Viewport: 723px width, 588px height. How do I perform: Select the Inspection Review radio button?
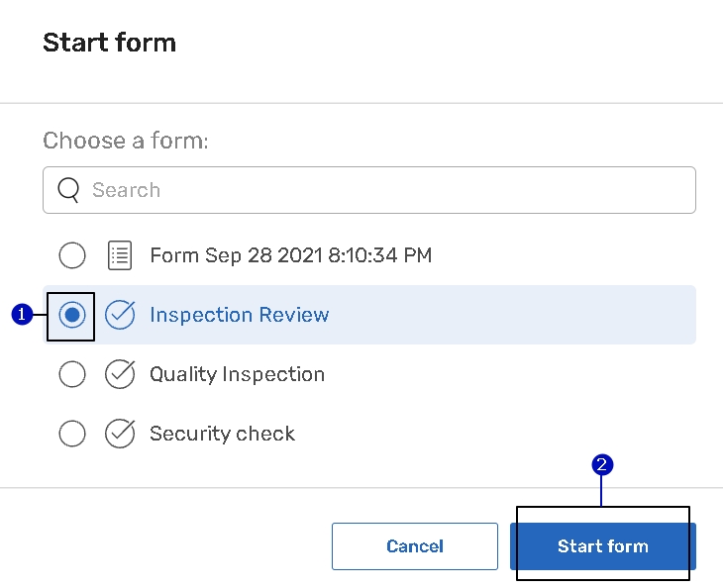click(x=72, y=315)
